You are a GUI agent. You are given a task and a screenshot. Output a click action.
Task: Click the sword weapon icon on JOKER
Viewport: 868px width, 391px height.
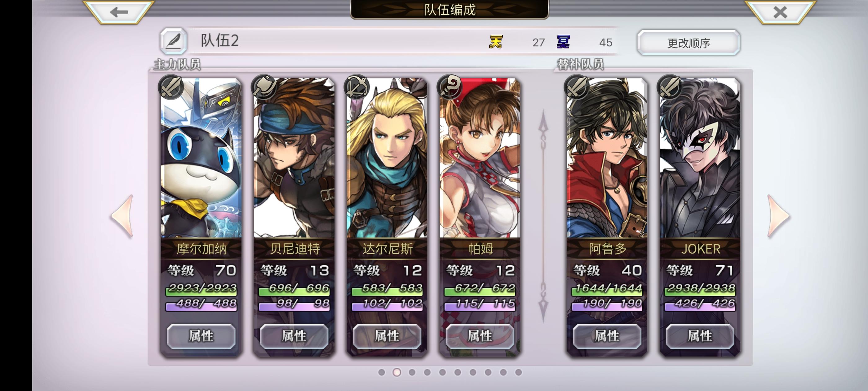pyautogui.click(x=670, y=87)
